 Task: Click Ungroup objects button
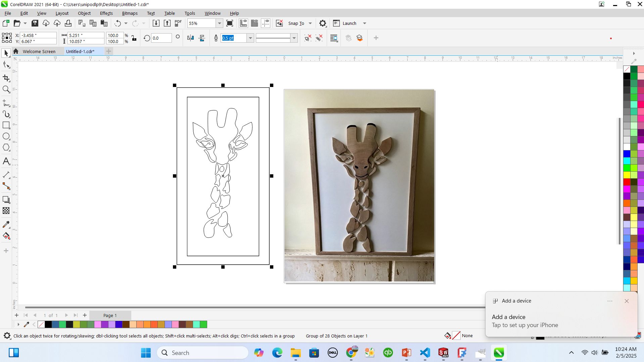tap(308, 38)
